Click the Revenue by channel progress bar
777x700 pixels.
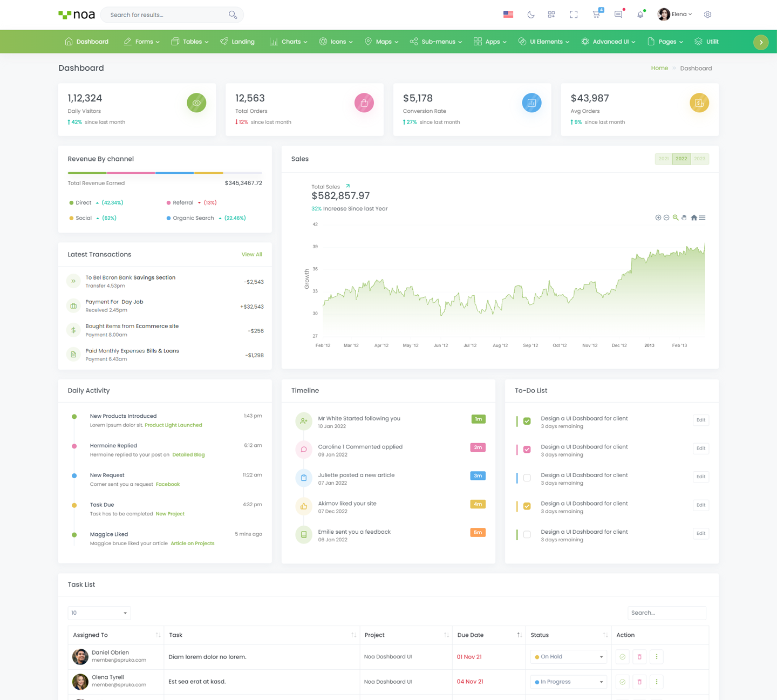point(165,173)
